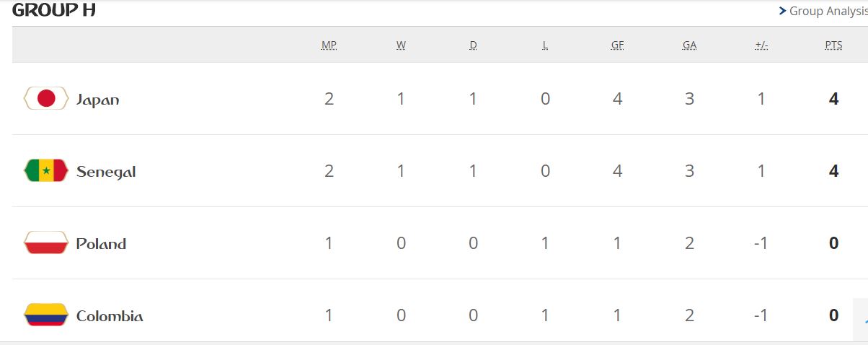Click the GA column header

tap(689, 45)
